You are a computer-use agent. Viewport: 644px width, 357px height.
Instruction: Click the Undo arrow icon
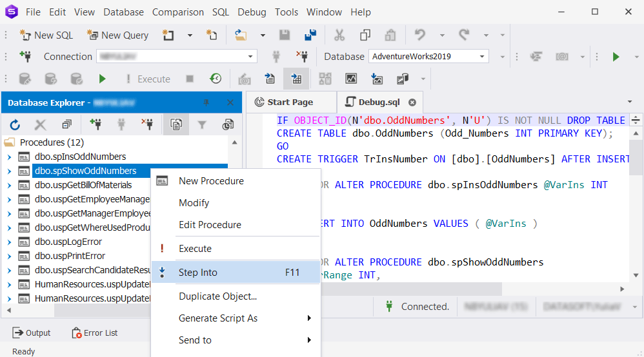point(419,35)
